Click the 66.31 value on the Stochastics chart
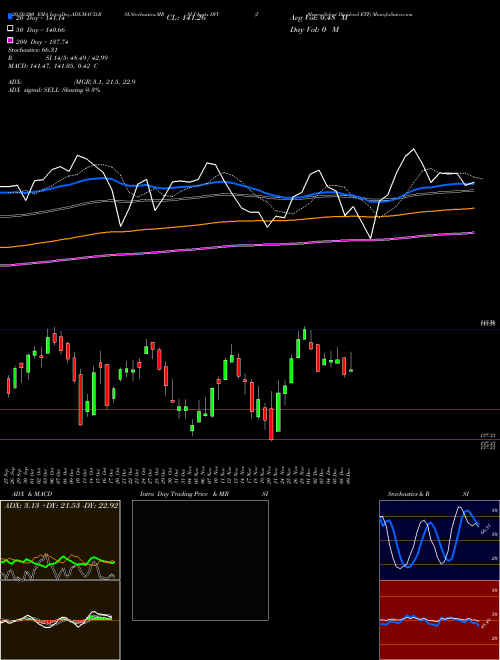The height and width of the screenshot is (660, 500). coord(486,529)
